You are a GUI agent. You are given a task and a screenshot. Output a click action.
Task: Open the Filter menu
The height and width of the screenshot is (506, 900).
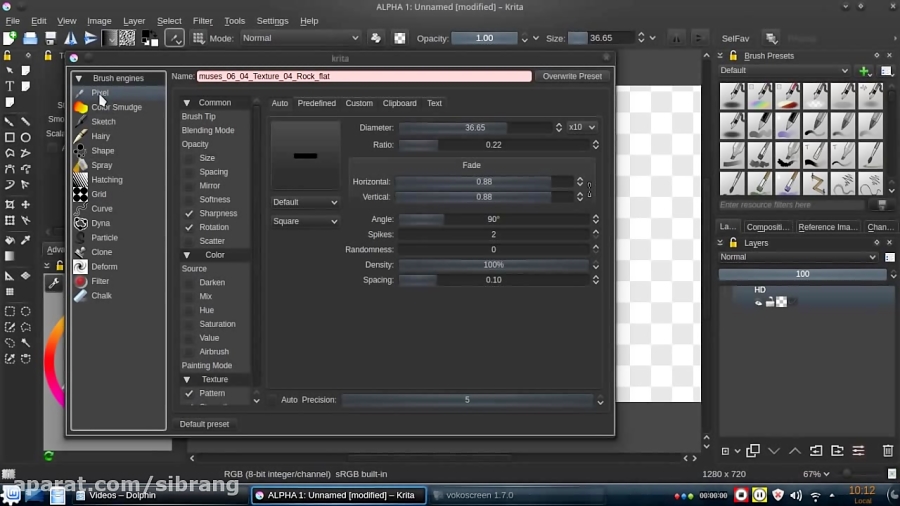tap(203, 21)
